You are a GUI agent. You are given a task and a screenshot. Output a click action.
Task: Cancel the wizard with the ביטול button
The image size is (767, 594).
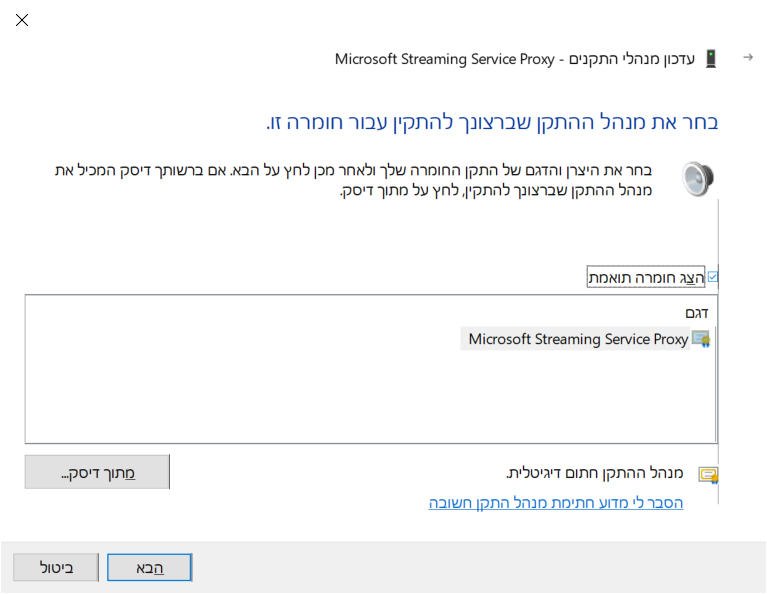[x=56, y=568]
